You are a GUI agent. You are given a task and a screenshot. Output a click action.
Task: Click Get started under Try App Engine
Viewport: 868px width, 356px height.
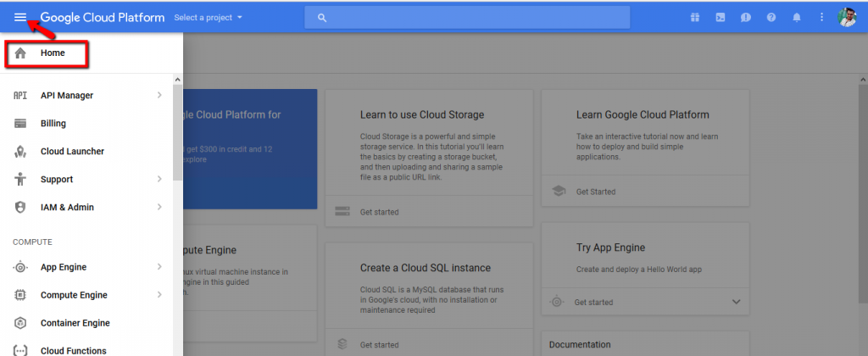tap(593, 303)
